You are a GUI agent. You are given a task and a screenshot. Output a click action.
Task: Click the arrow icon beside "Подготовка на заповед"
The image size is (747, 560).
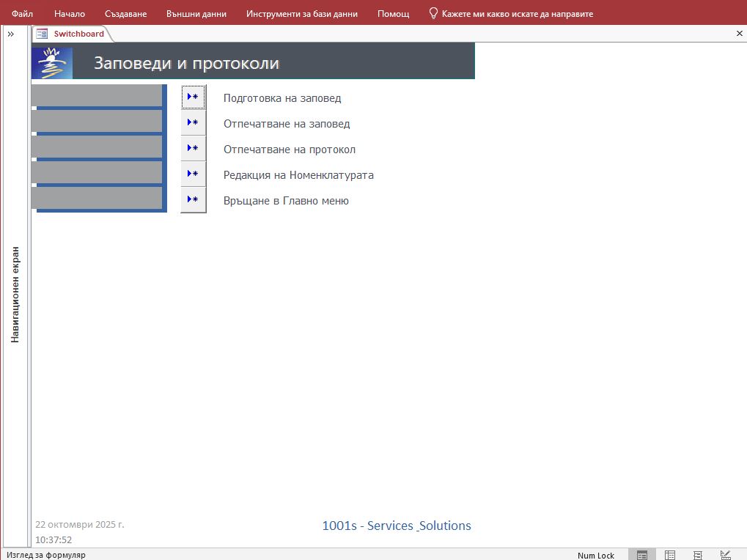[193, 96]
